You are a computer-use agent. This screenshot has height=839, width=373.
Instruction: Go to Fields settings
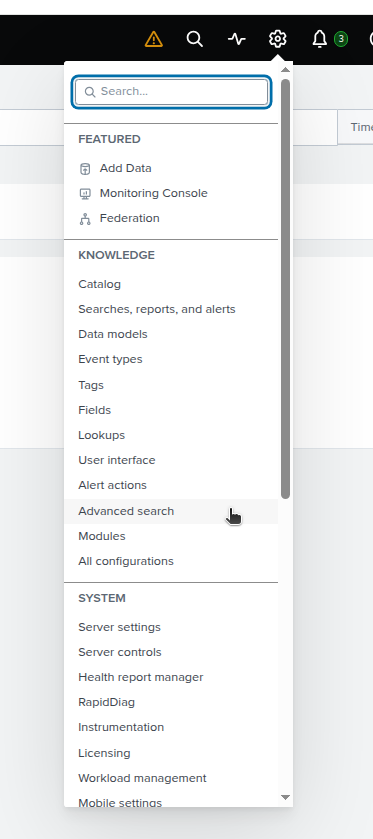pyautogui.click(x=95, y=410)
